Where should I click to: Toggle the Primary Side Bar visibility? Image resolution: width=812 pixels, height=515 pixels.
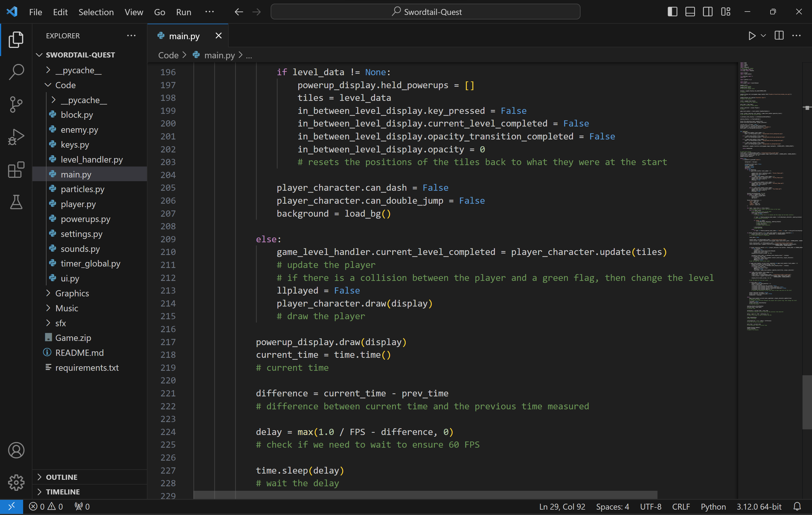coord(672,12)
